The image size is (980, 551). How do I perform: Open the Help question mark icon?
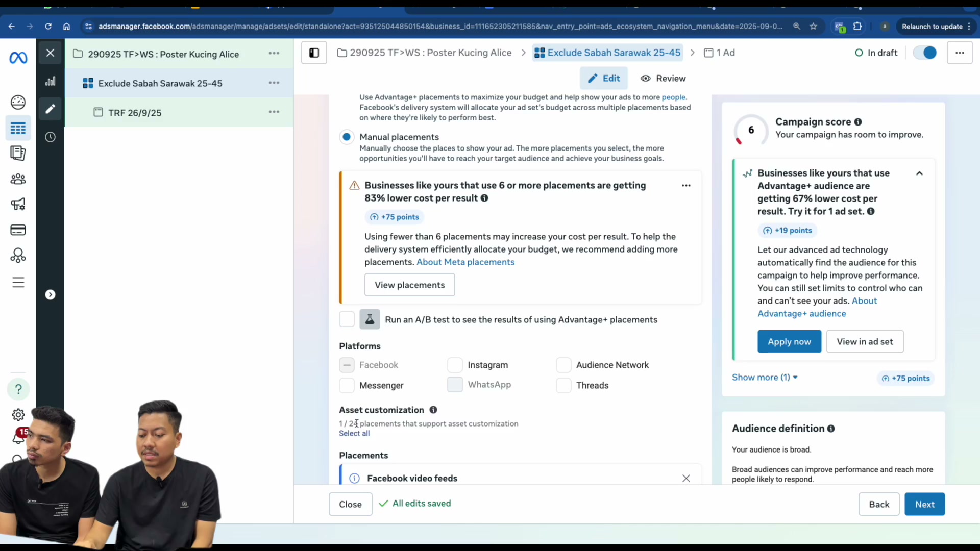tap(18, 389)
